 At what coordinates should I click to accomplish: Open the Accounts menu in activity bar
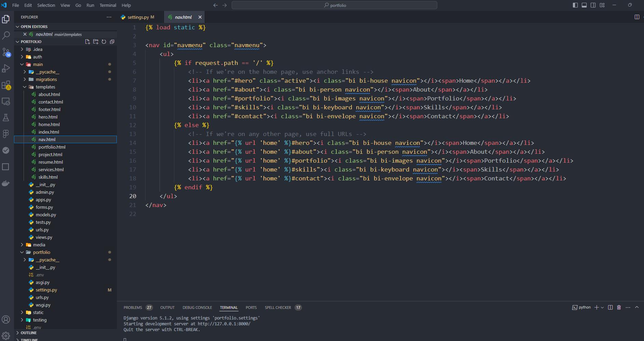point(6,319)
